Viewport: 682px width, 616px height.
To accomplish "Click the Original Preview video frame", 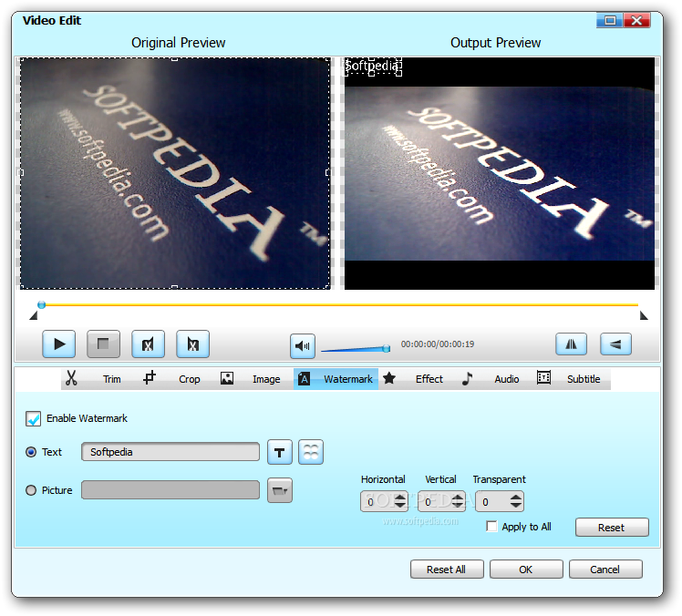I will coord(175,173).
